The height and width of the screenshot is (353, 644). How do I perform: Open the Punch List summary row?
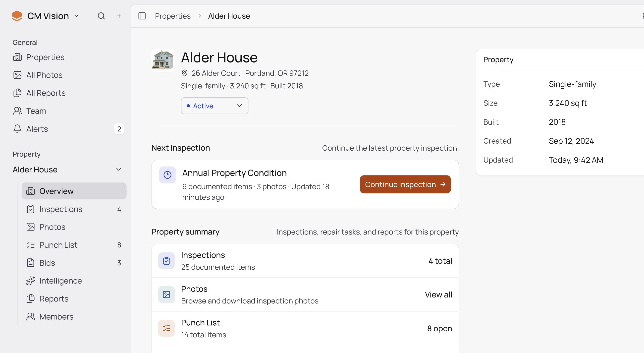click(x=305, y=328)
